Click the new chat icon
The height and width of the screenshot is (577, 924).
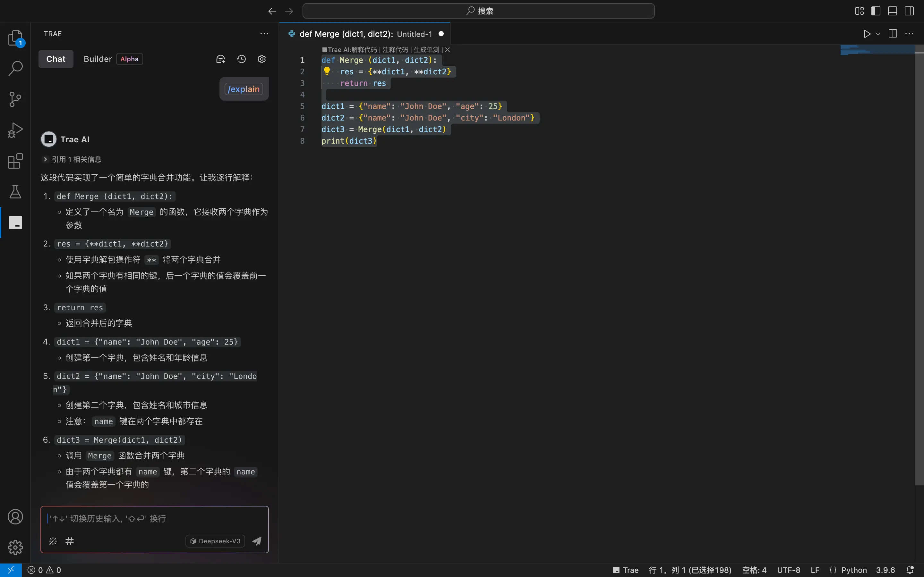[x=221, y=59]
